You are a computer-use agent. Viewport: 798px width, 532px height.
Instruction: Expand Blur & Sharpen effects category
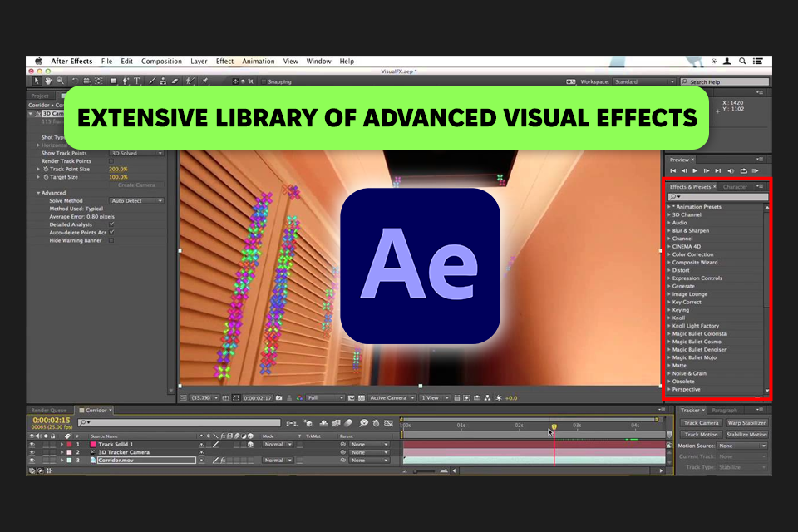tap(668, 230)
